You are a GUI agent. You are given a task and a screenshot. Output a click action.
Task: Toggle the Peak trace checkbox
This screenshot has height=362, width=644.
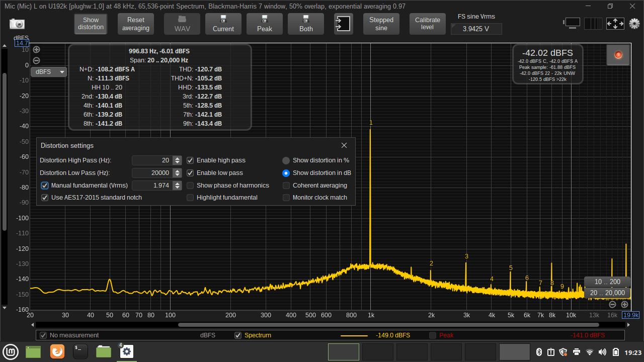pyautogui.click(x=433, y=335)
